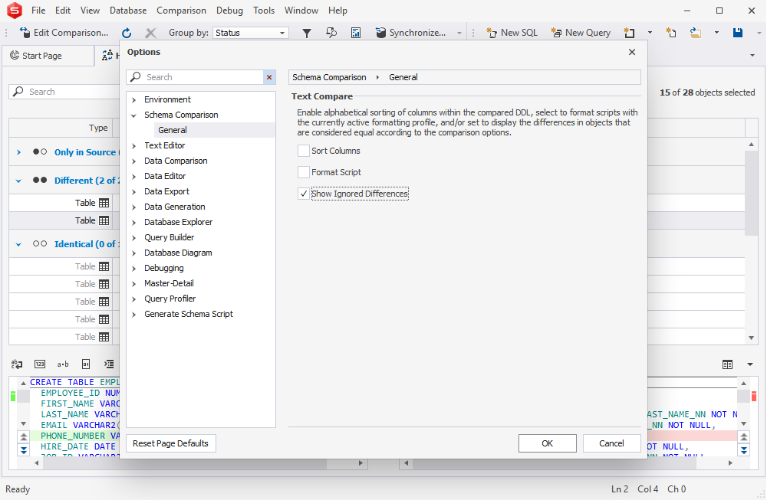The width and height of the screenshot is (766, 500).
Task: Click the blue Save icon in toolbar
Action: [x=738, y=33]
